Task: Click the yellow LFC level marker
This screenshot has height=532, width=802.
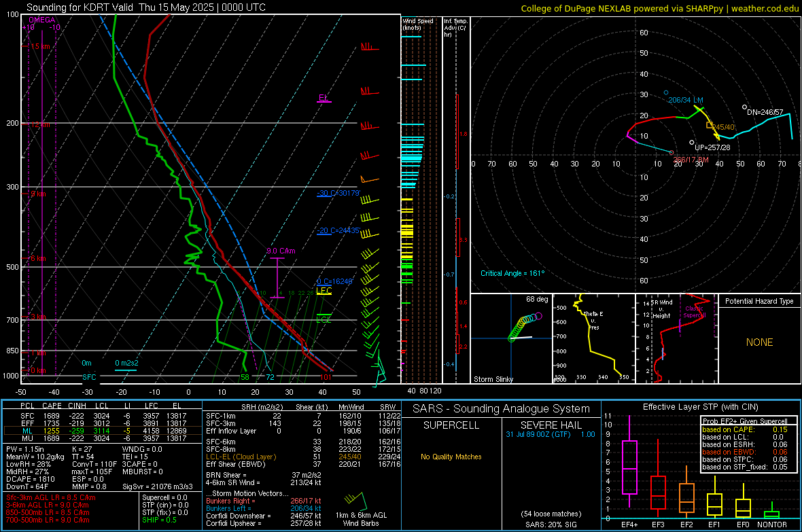Action: 324,291
